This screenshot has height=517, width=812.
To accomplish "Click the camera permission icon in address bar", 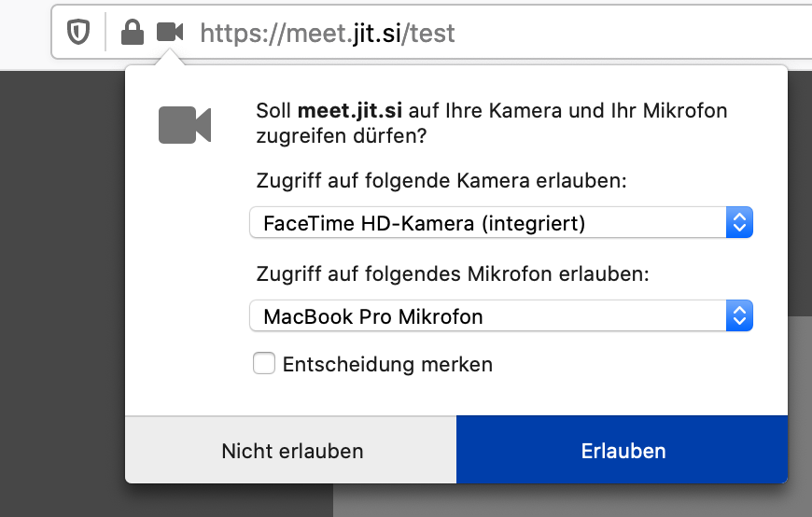I will [169, 33].
